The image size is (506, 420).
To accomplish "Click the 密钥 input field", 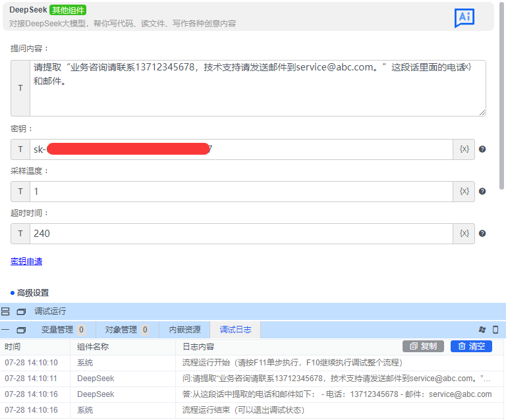I will [x=241, y=149].
